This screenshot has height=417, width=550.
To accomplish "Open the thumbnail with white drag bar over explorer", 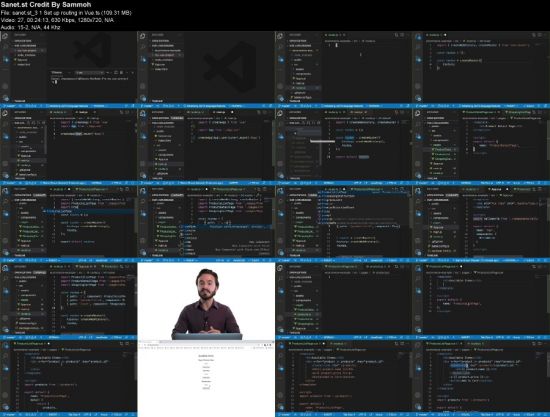I will [x=343, y=147].
